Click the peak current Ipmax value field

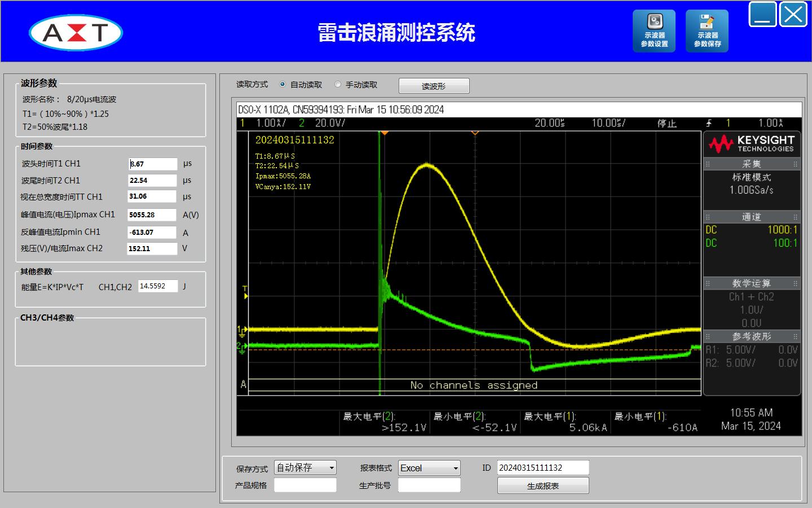(x=153, y=215)
